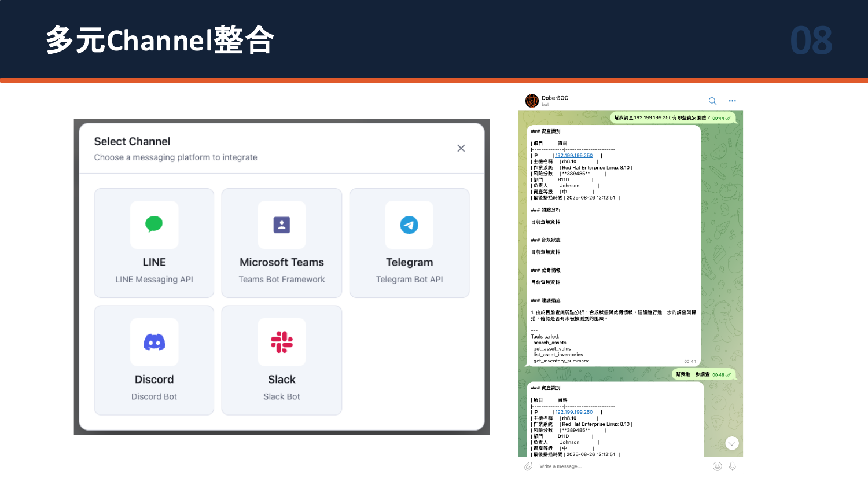Jump to latest message with down chevron

pos(732,443)
